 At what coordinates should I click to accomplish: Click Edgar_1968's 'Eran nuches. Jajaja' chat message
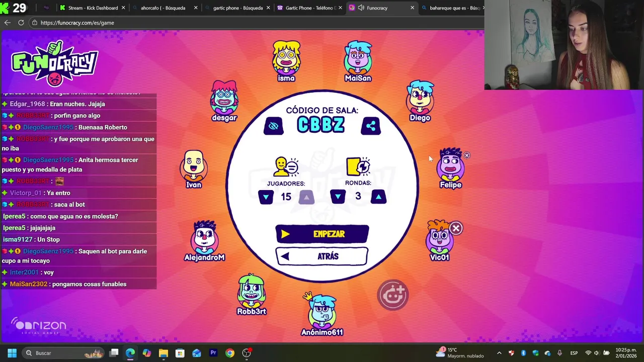(x=77, y=104)
